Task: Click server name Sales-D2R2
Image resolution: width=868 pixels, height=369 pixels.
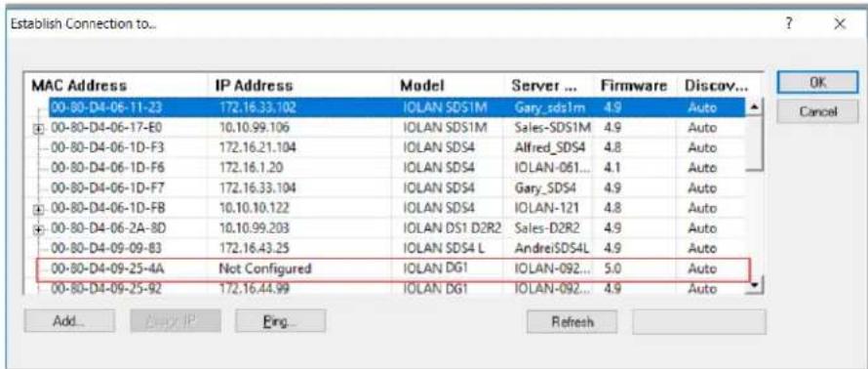Action: tap(548, 228)
